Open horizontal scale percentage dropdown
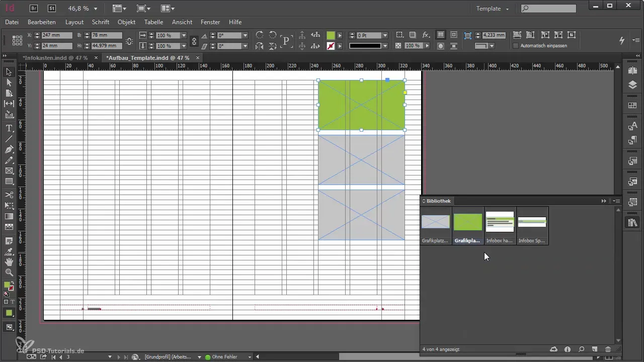Viewport: 644px width, 362px height. pos(184,36)
